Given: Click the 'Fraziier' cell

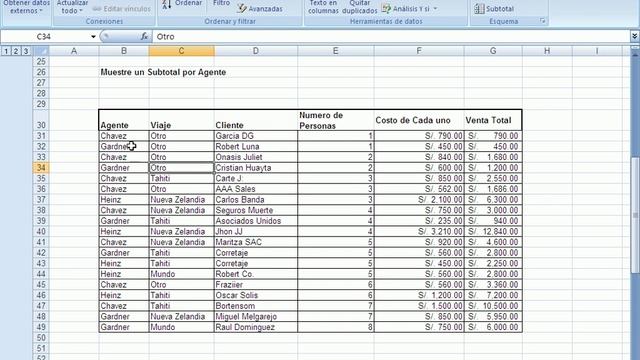Looking at the screenshot, I should 256,284.
